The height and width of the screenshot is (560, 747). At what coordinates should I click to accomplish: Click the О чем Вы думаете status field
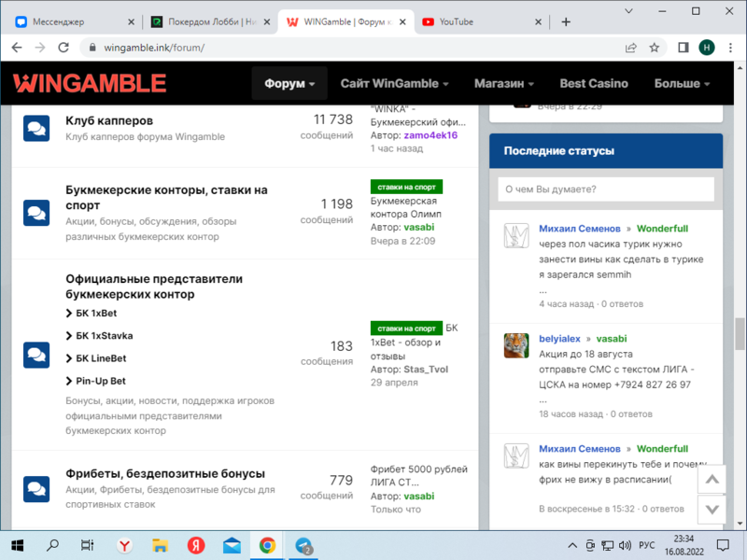[x=605, y=189]
